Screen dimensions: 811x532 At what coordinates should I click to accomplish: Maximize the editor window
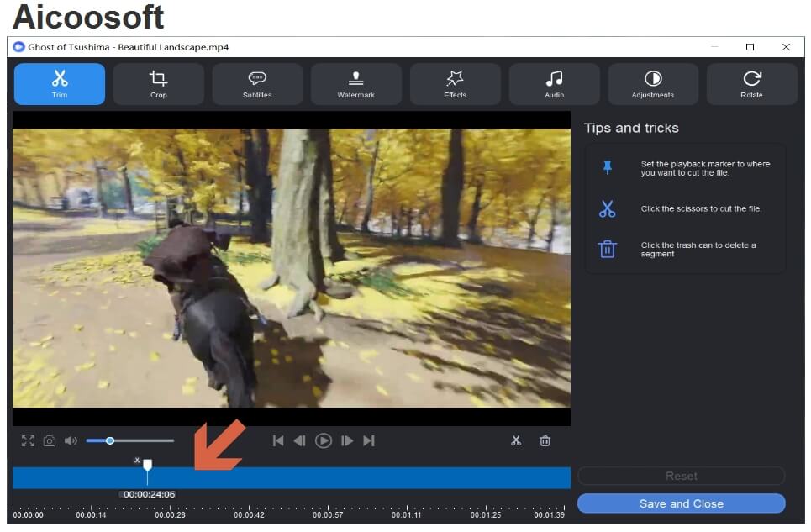[x=750, y=47]
